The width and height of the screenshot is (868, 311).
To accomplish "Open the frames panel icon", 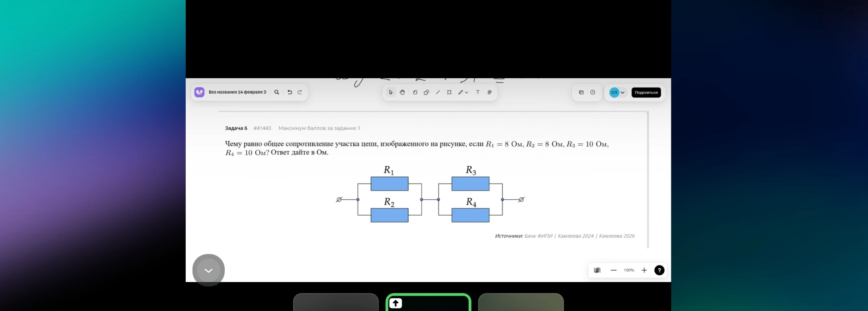I will [x=581, y=93].
